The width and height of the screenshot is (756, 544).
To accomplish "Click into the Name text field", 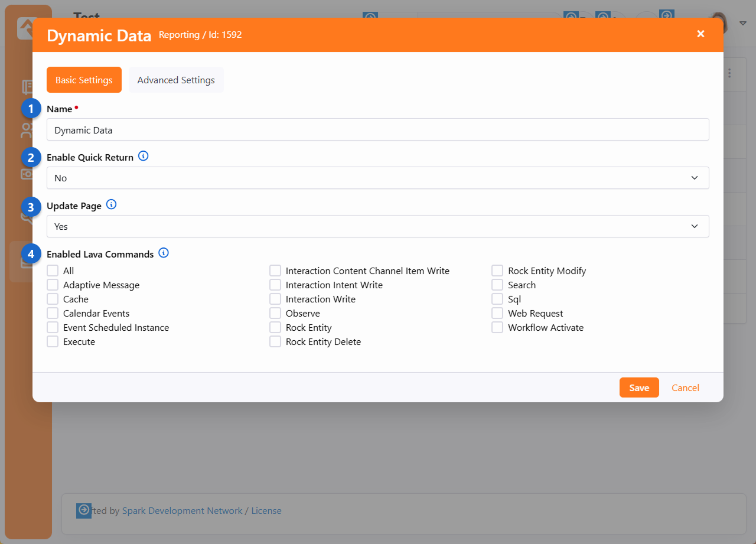I will (x=377, y=130).
